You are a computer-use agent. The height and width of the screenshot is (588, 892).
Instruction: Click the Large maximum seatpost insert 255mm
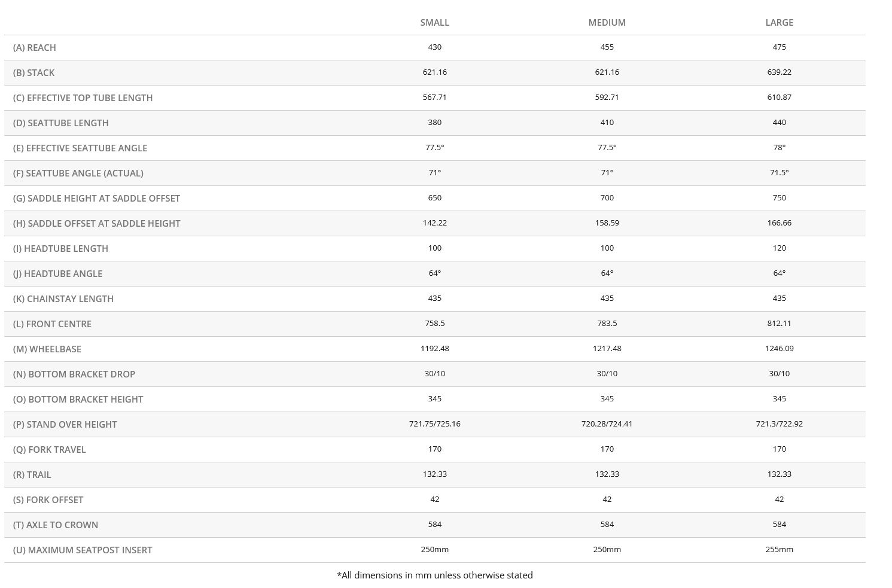[779, 550]
